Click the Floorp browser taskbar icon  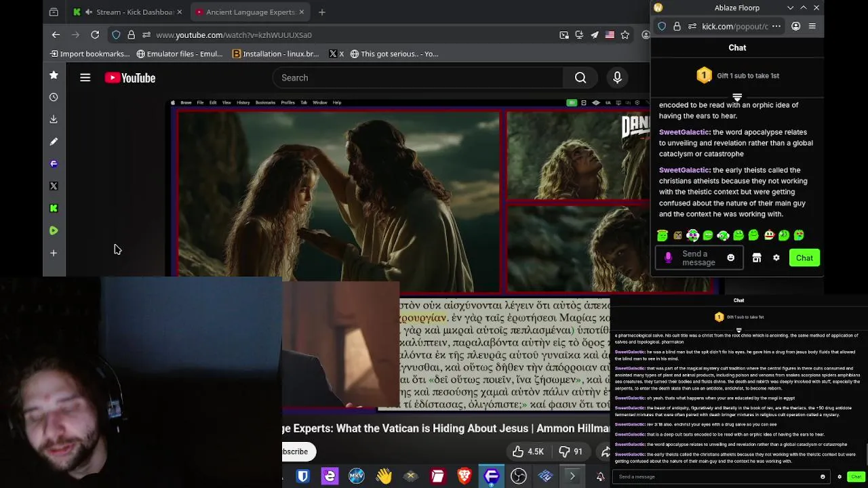492,476
